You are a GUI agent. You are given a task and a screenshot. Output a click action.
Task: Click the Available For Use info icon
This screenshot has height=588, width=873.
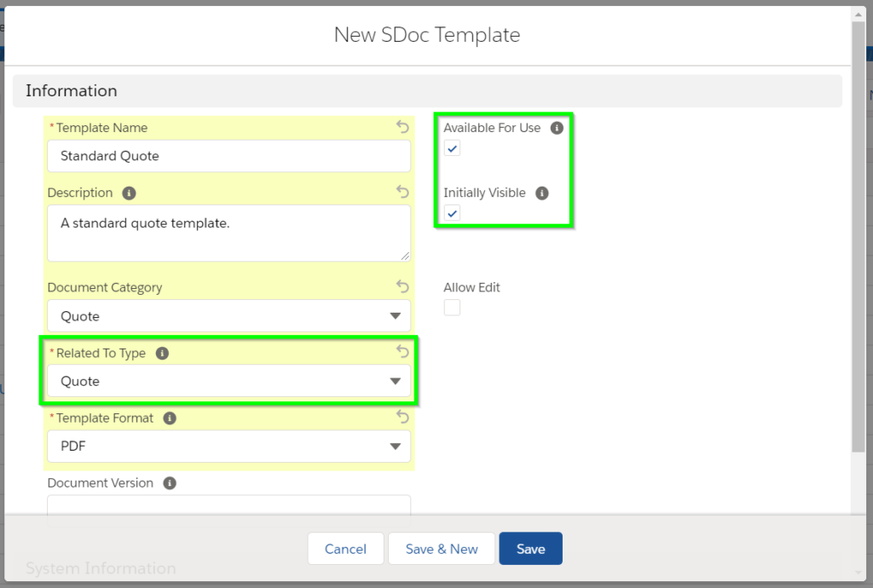[558, 127]
